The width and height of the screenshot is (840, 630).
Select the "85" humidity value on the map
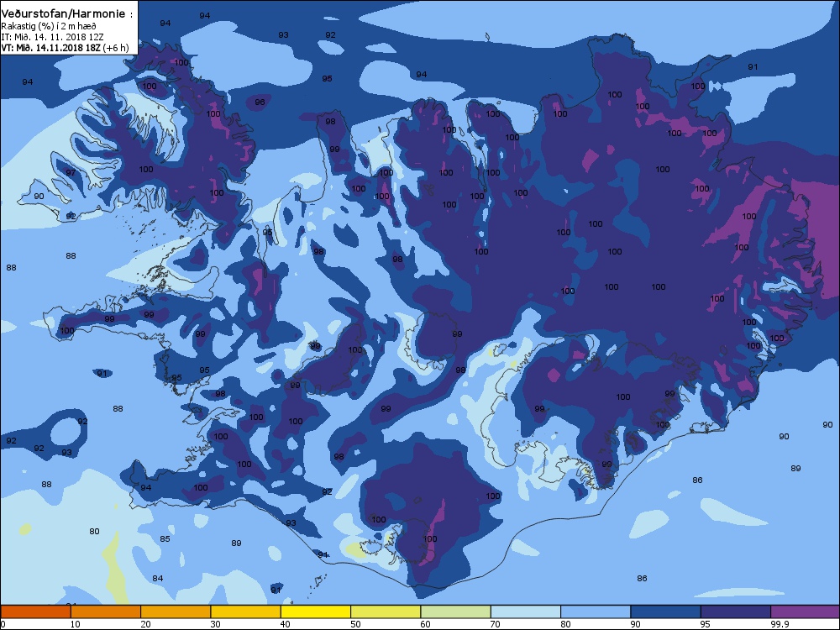165,539
